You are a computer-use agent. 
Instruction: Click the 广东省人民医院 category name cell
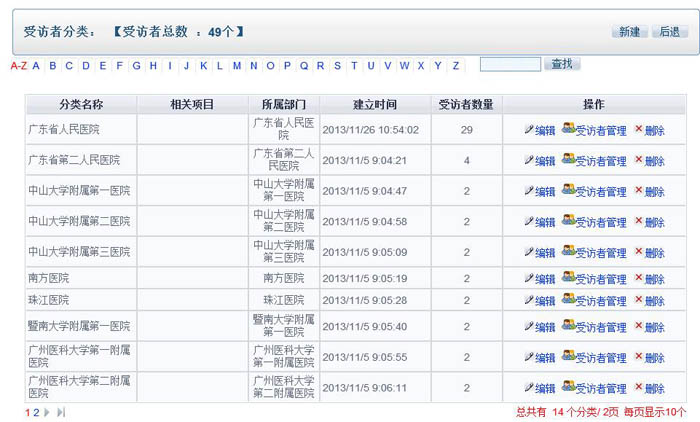point(81,130)
